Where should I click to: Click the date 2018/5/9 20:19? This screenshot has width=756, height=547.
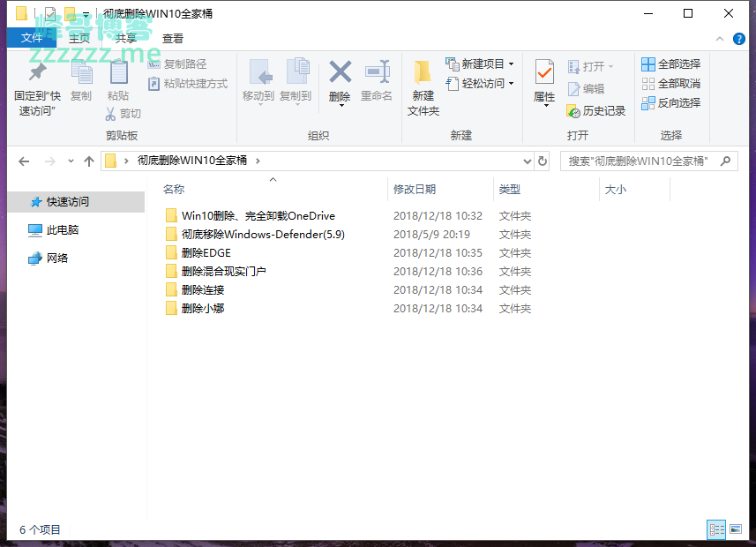[431, 235]
